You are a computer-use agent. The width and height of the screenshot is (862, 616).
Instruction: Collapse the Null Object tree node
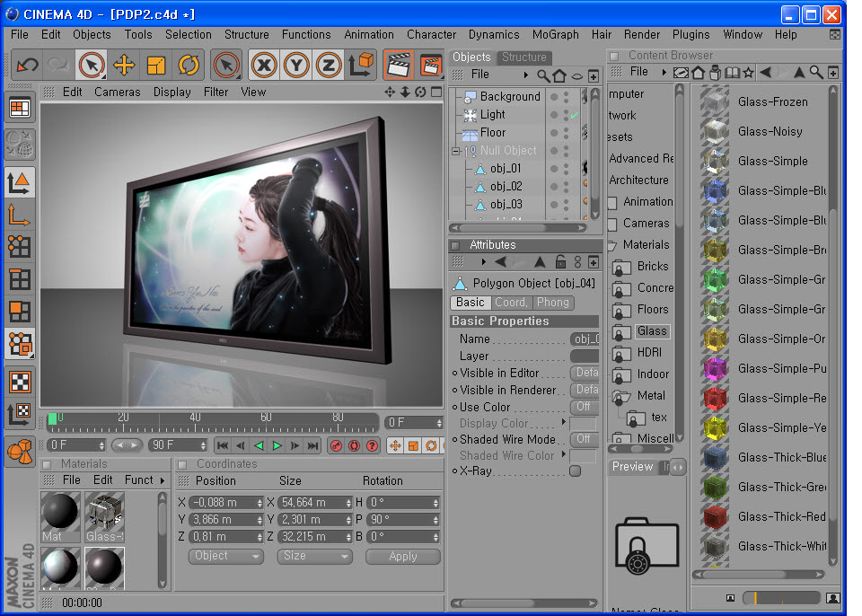[456, 151]
